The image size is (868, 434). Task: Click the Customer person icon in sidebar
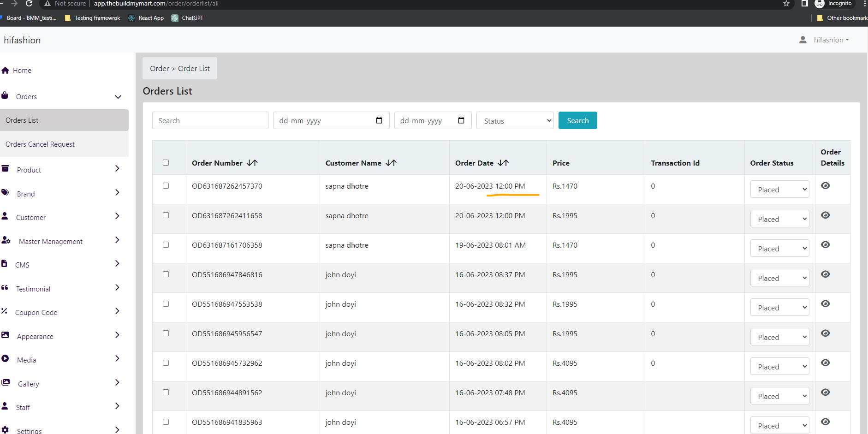(5, 216)
